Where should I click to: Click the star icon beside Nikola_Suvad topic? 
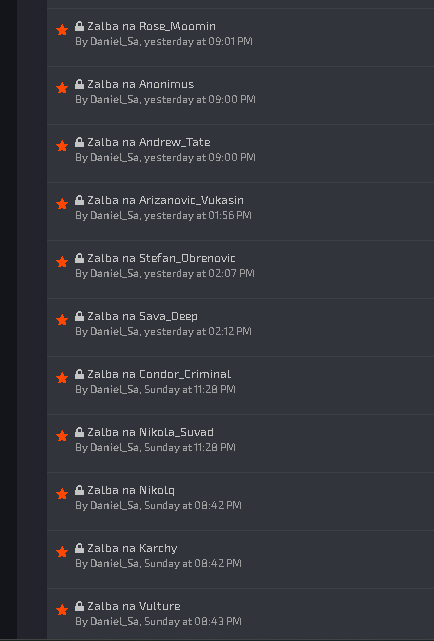pyautogui.click(x=62, y=436)
